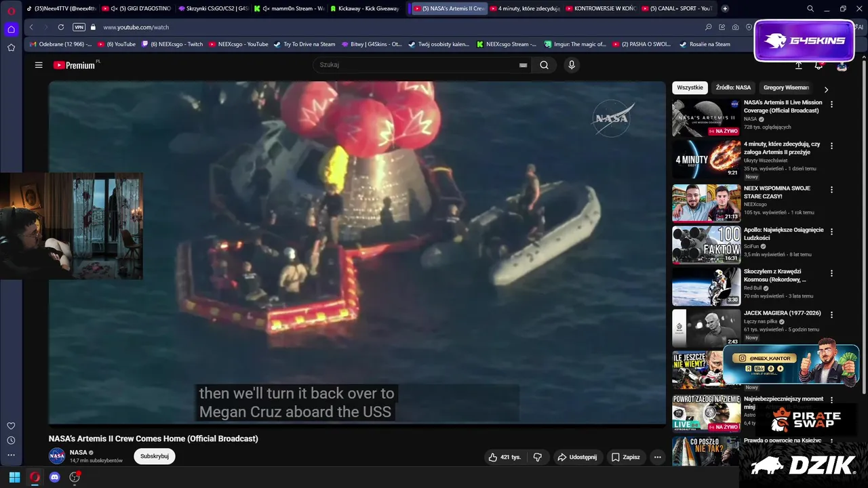Open the on-screen keyboard in search box
The height and width of the screenshot is (488, 868).
(x=523, y=65)
